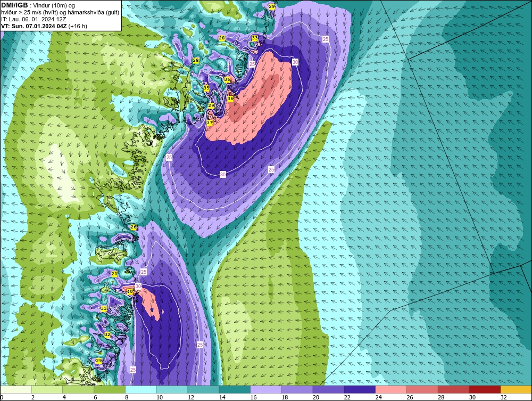Image resolution: width=532 pixels, height=401 pixels.
Task: Click the 'DMI/IGB' title text
Action: pos(14,5)
